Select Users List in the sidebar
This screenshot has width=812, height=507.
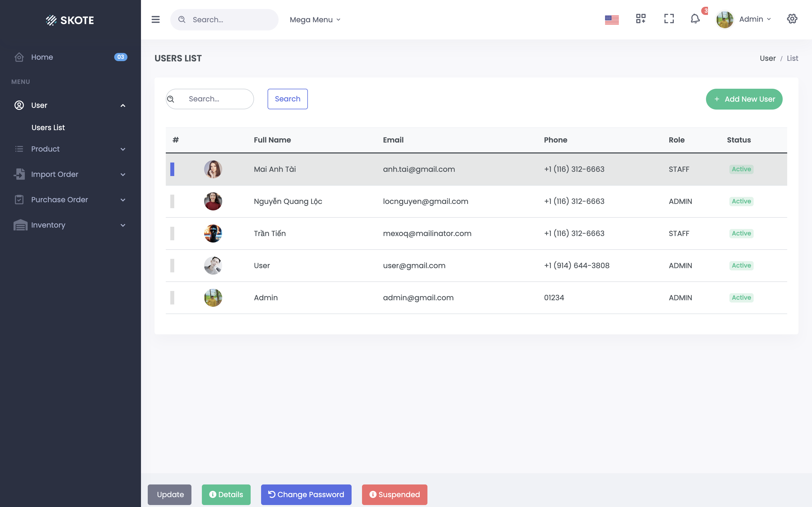point(48,127)
